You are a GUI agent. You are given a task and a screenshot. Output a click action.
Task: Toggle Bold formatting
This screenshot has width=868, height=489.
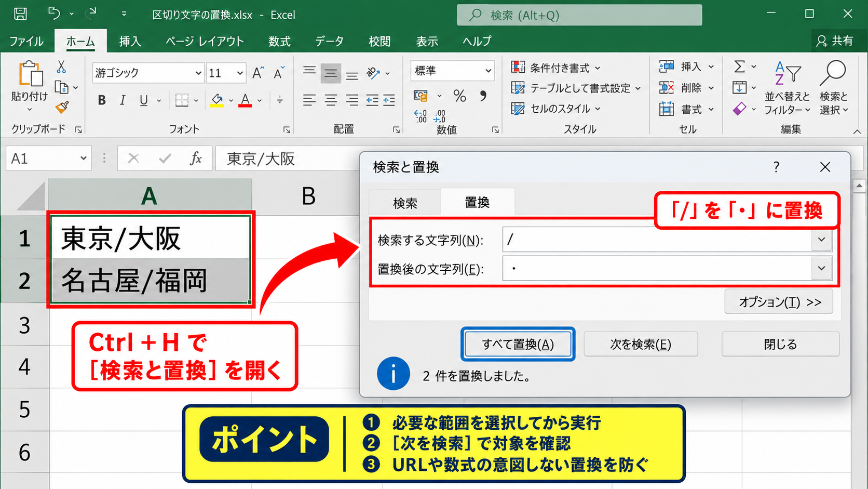pyautogui.click(x=102, y=100)
